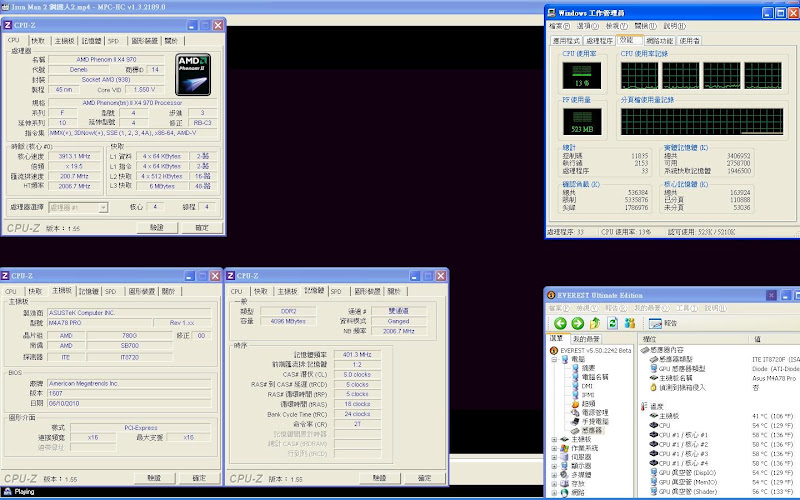Expand the 伺服器 node in EVEREST tree
800x500 pixels.
tap(554, 457)
